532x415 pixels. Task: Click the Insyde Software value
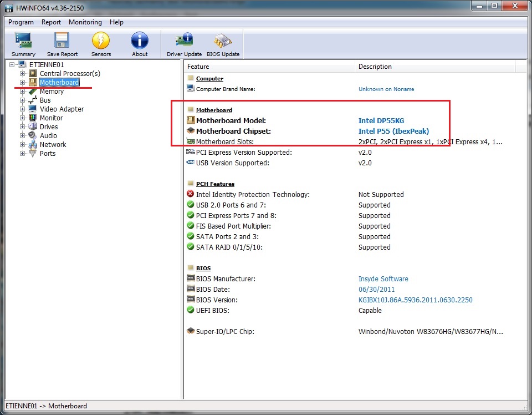tap(383, 279)
